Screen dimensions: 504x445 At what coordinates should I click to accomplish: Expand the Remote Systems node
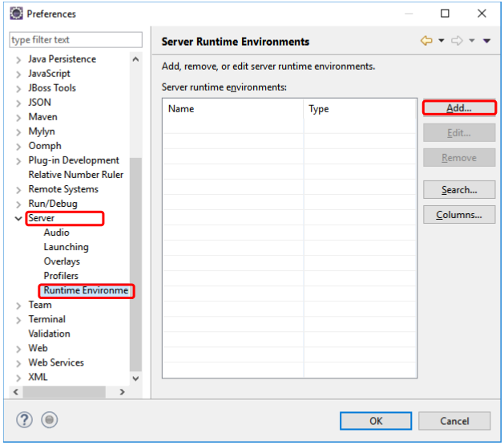(18, 190)
